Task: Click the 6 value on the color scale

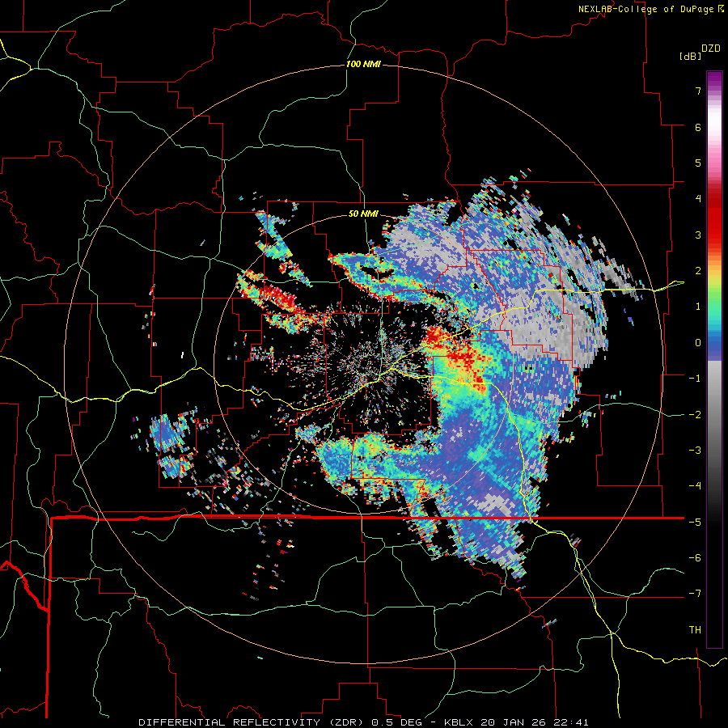Action: click(698, 127)
